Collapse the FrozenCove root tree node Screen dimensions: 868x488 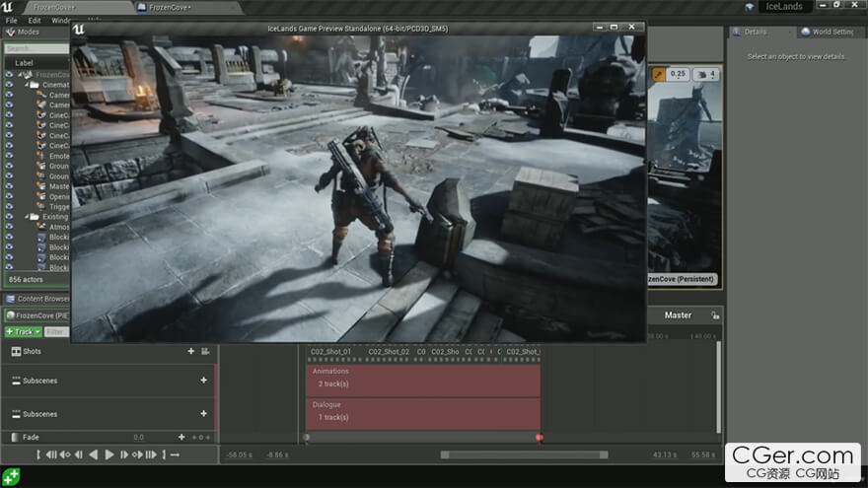pyautogui.click(x=20, y=74)
